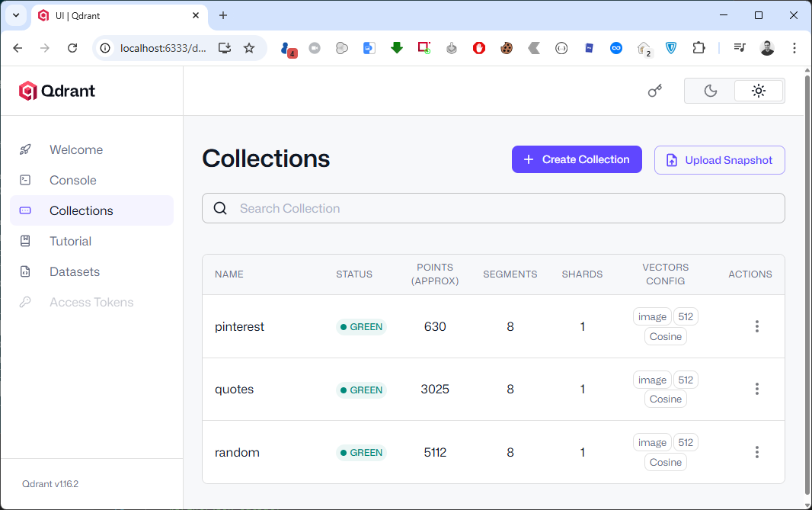This screenshot has width=812, height=510.
Task: Open the pinterest collection
Action: tap(239, 326)
